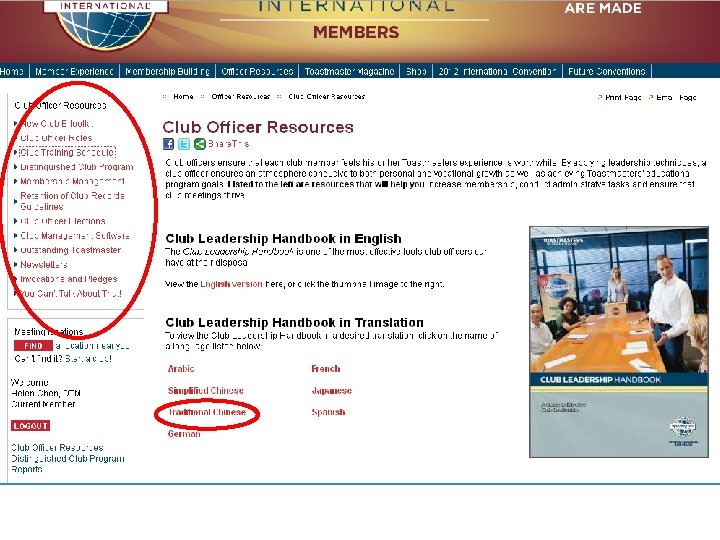Open New Club Toolkit sidebar link
Image resolution: width=720 pixels, height=540 pixels.
[57, 124]
